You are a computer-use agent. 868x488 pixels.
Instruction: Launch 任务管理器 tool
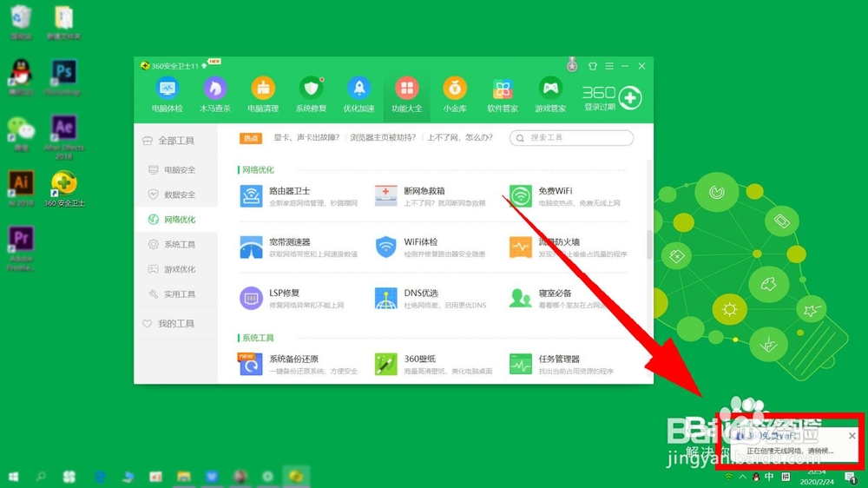pyautogui.click(x=562, y=365)
